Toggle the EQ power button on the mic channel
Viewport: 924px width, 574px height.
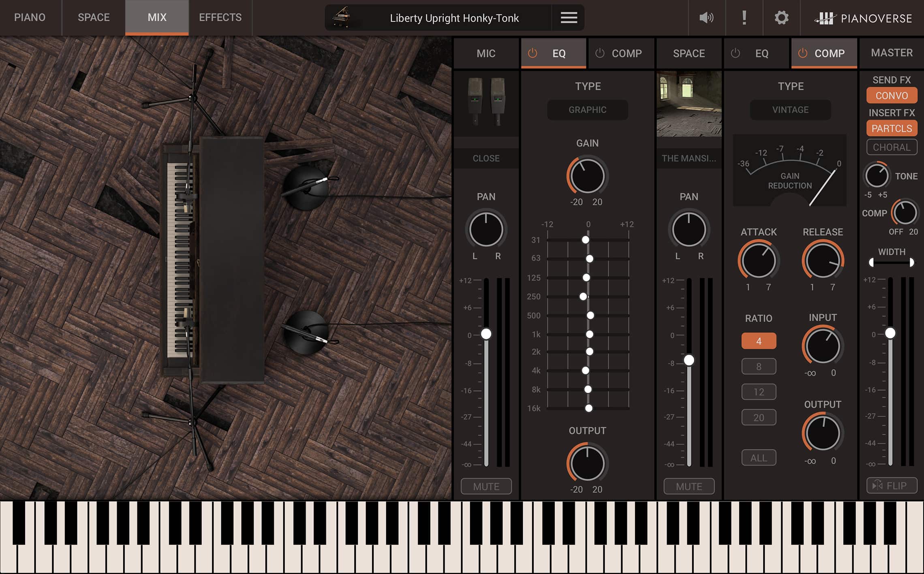pos(532,53)
